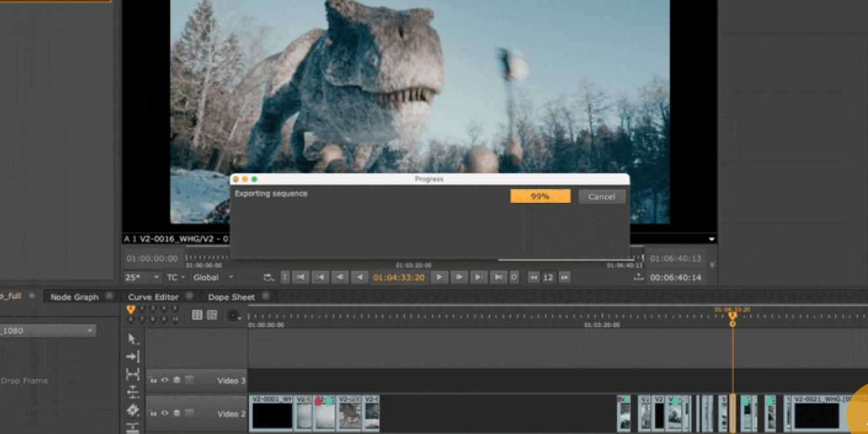
Task: Switch to the Node Graph tab
Action: [74, 297]
